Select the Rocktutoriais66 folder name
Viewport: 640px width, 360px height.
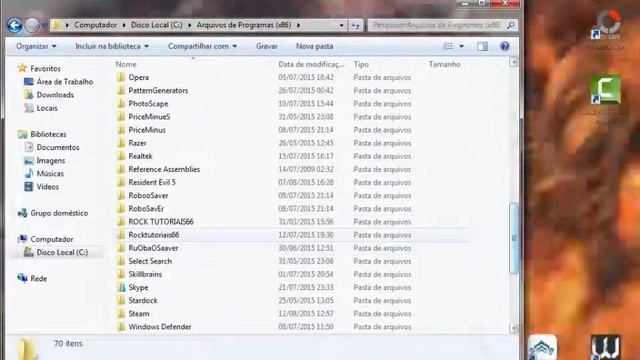154,235
